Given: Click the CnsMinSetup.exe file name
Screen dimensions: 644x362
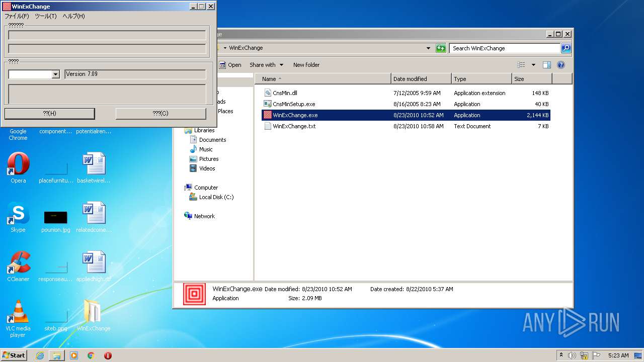Looking at the screenshot, I should (294, 104).
